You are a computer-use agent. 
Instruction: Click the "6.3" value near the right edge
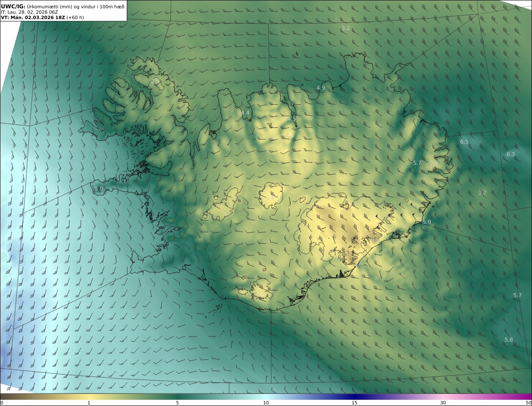510,154
